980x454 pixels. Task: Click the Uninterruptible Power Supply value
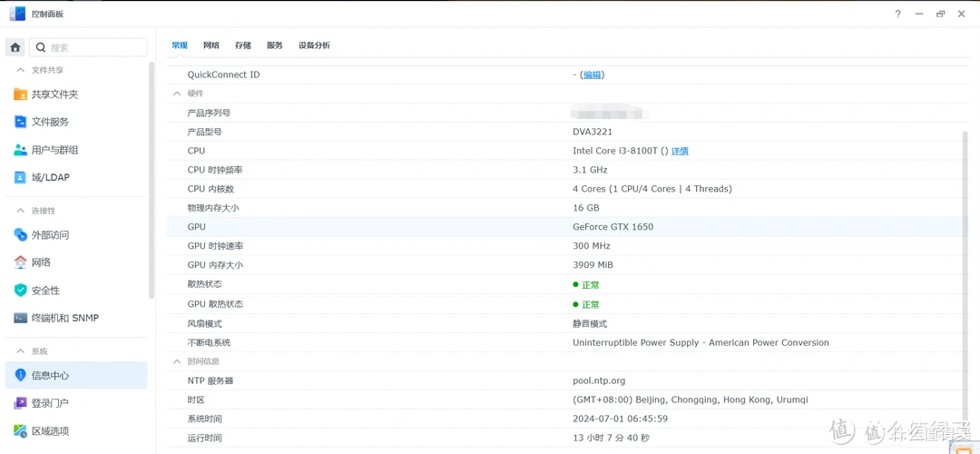coord(701,342)
